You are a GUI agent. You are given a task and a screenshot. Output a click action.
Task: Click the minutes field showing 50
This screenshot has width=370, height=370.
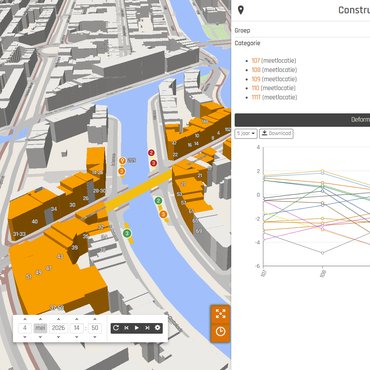click(x=95, y=328)
